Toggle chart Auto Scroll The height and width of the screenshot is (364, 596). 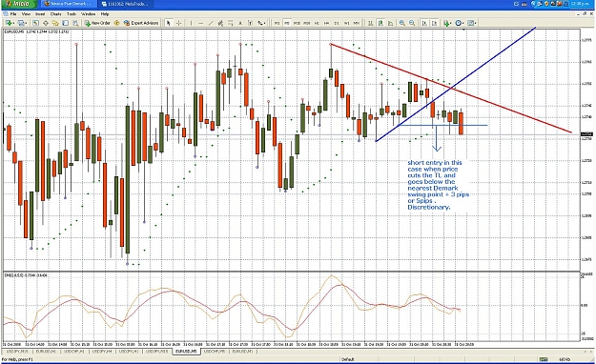click(424, 23)
